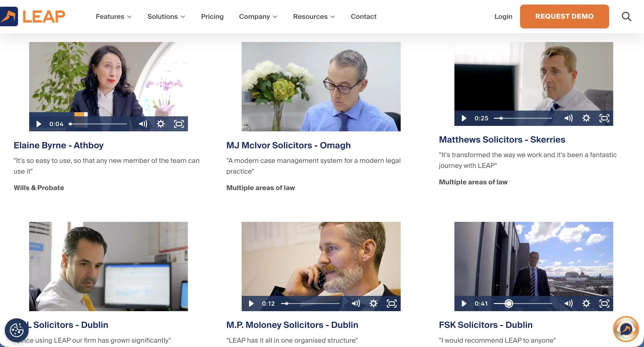Open FSK Solicitors - Dublin heading
Viewport: 644px width, 347px height.
486,325
